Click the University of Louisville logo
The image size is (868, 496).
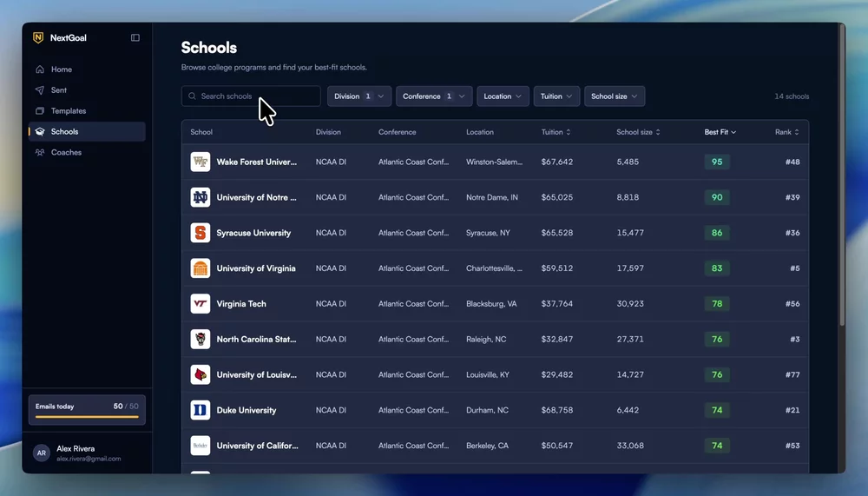click(x=201, y=374)
